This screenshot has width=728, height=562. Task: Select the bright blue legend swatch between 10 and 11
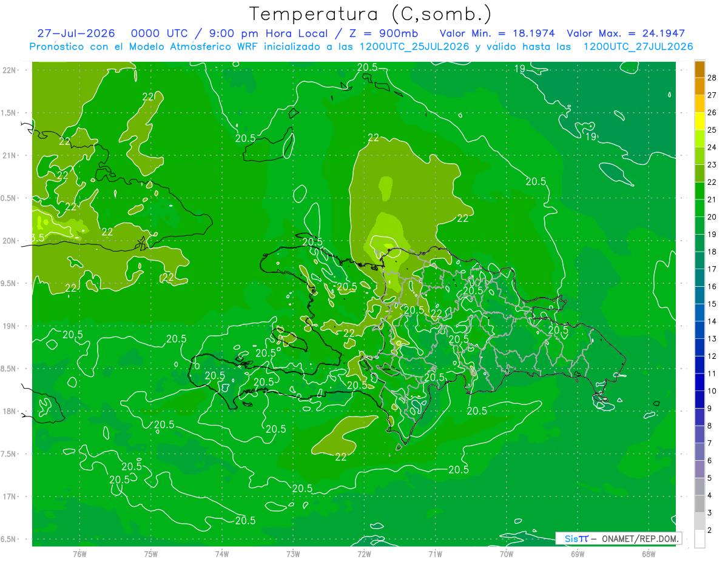699,383
